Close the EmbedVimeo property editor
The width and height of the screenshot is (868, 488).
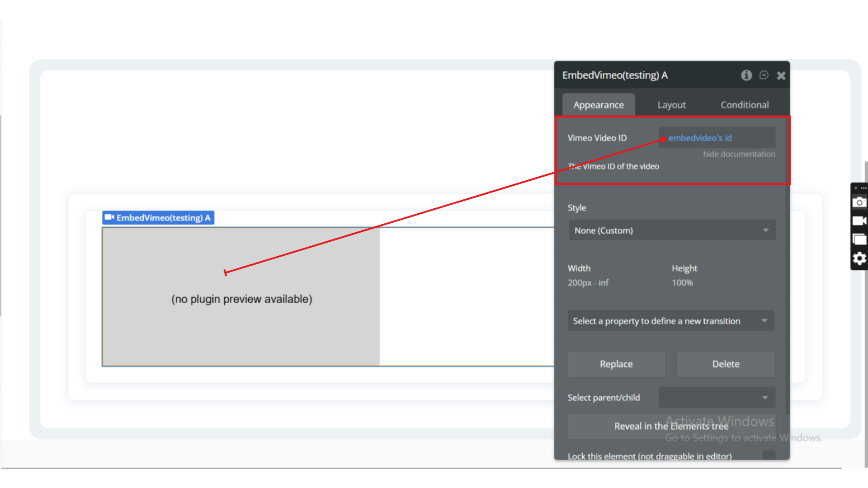point(781,75)
